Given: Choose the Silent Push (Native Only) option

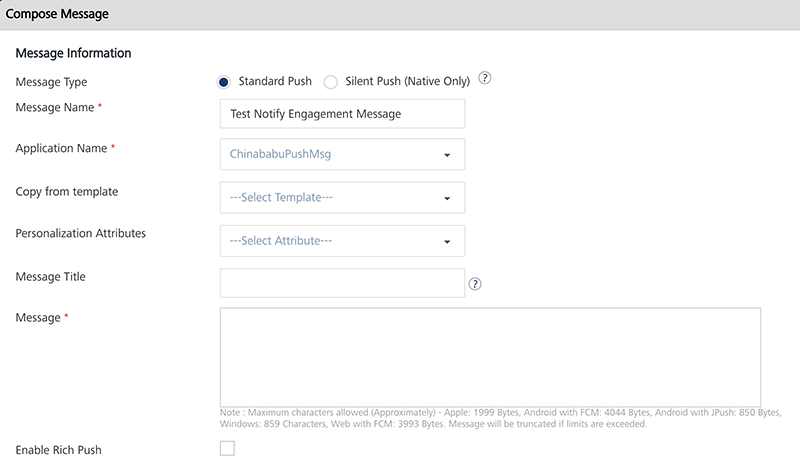Looking at the screenshot, I should click(331, 82).
